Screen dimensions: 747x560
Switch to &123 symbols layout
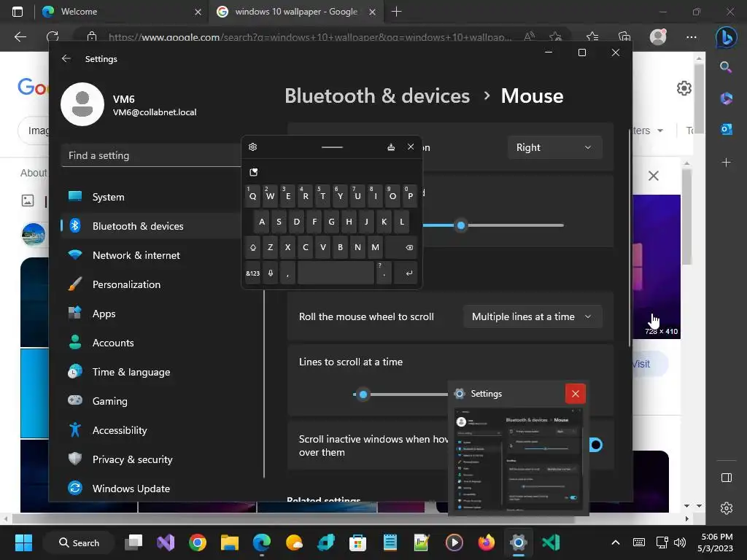click(252, 273)
